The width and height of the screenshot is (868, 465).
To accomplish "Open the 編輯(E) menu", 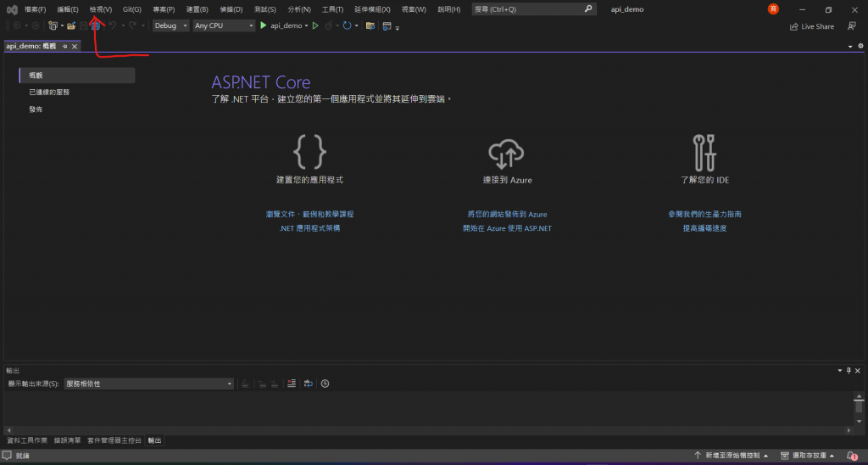I will (x=68, y=9).
